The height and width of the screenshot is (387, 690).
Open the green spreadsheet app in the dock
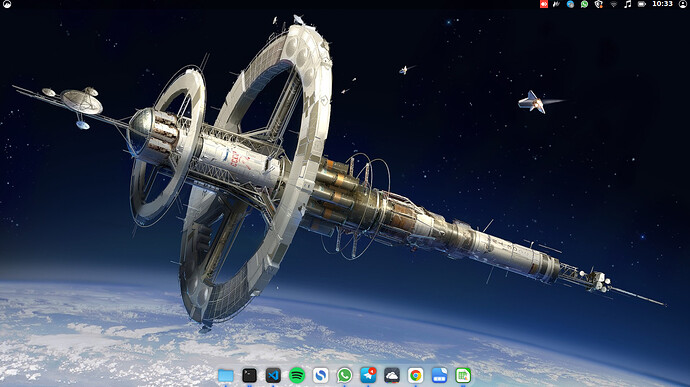click(x=463, y=376)
